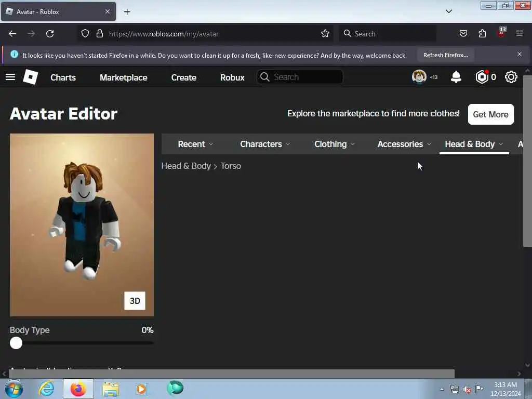Expand the Recent category dropdown
The width and height of the screenshot is (532, 399).
point(195,144)
